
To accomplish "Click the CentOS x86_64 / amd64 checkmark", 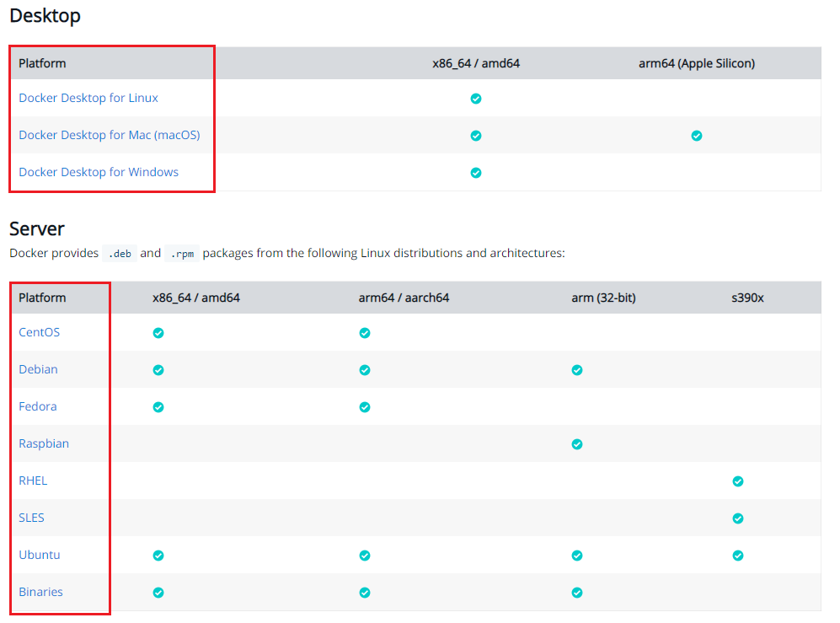I will click(x=158, y=333).
